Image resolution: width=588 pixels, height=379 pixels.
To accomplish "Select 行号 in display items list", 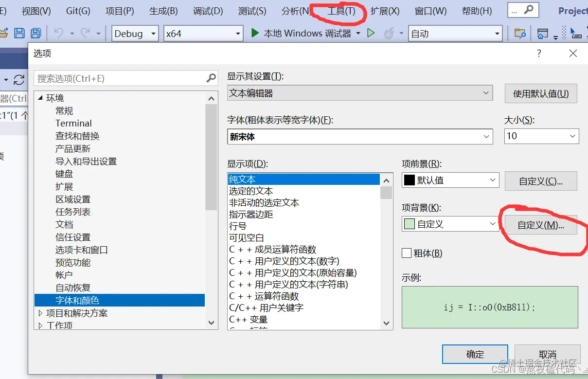I will click(x=238, y=226).
